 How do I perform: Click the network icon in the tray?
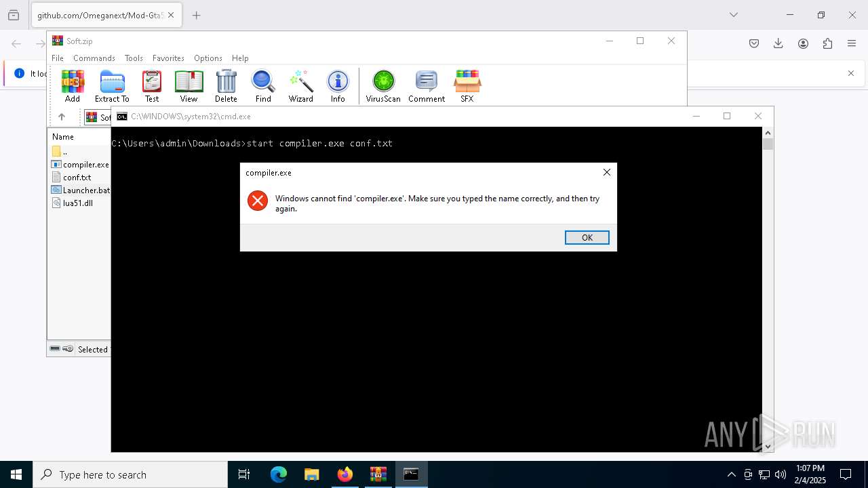pyautogui.click(x=764, y=474)
